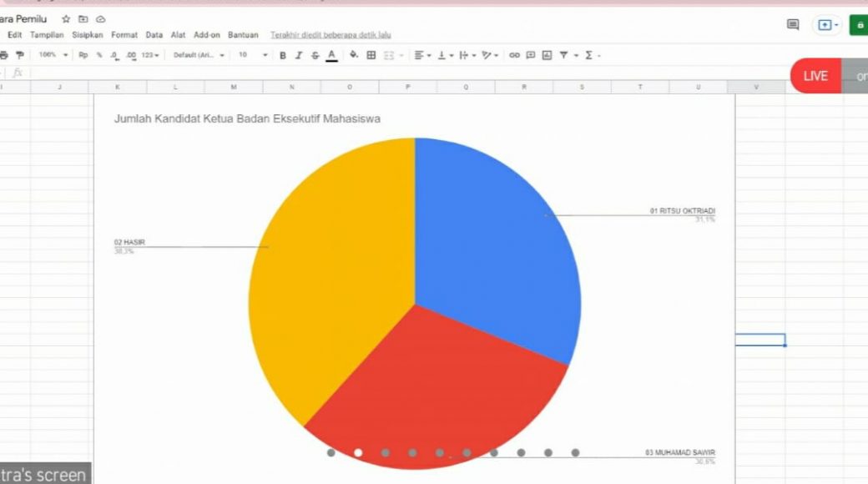Expand the font size dropdown
Image resolution: width=868 pixels, height=484 pixels.
[x=253, y=55]
